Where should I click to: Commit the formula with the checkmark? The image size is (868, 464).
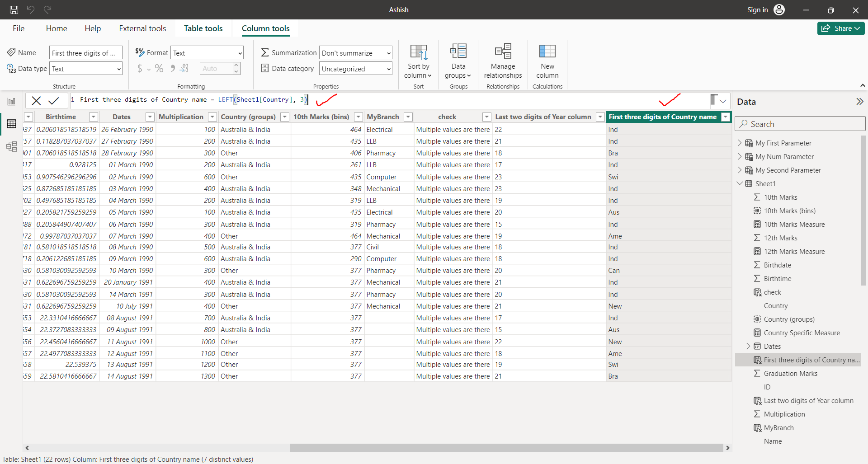click(x=54, y=100)
